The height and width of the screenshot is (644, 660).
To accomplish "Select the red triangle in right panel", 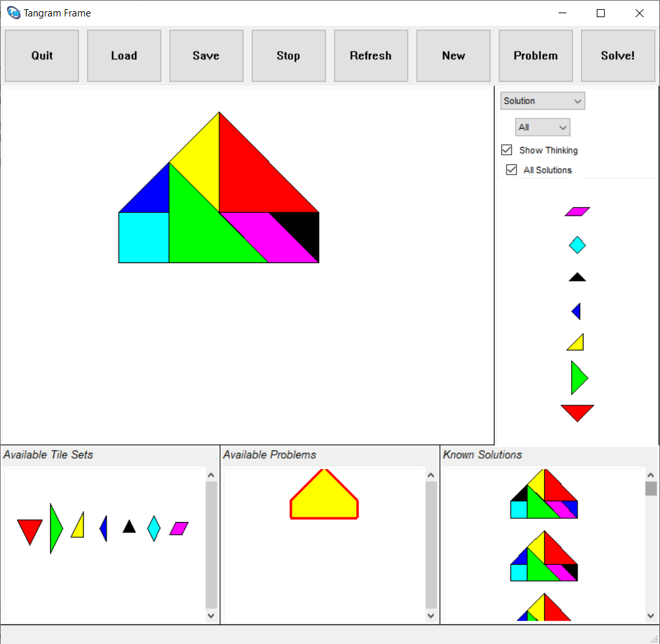I will 577,412.
